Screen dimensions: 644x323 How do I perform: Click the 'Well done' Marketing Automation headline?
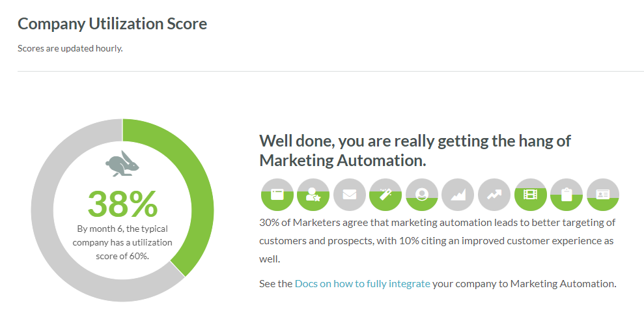coord(415,150)
